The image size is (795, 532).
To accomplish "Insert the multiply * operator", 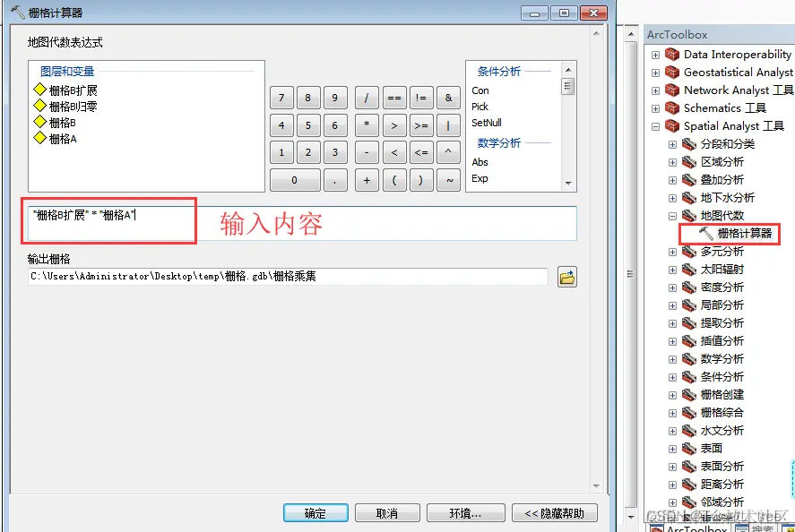I will coord(367,125).
